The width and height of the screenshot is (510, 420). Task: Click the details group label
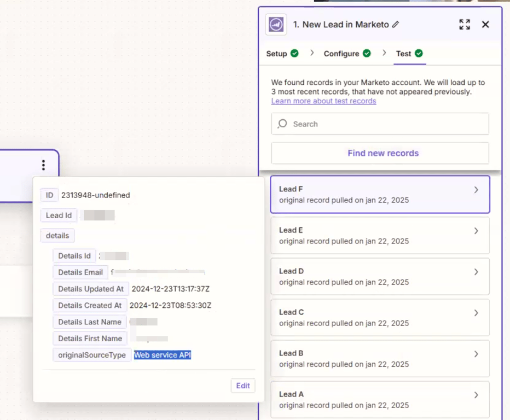pos(57,235)
